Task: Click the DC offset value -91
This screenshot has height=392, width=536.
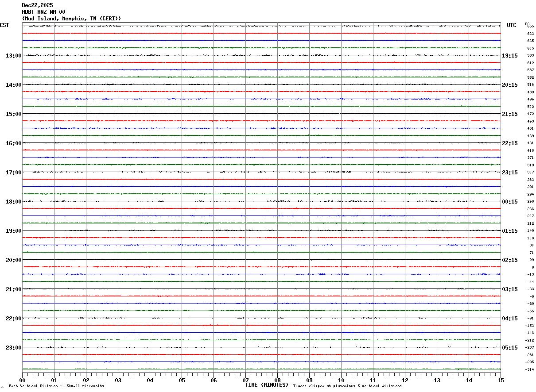Action: (531, 319)
